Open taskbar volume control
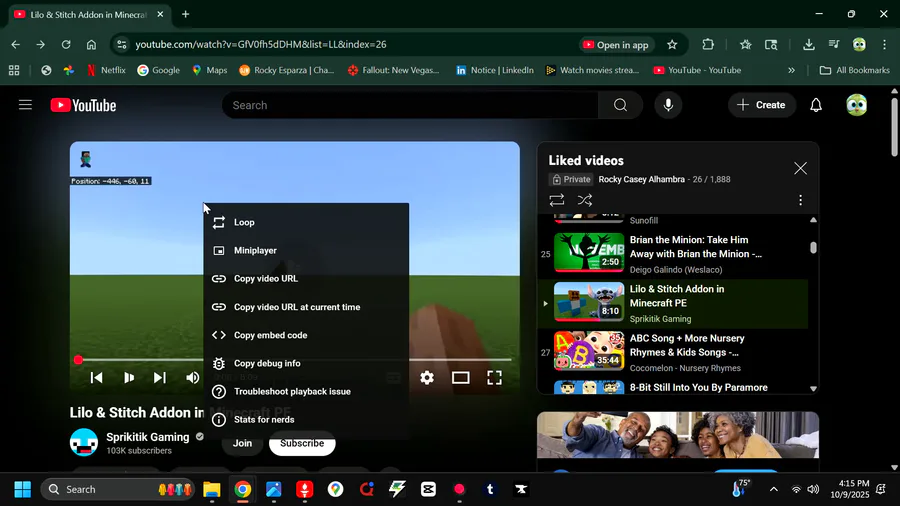The height and width of the screenshot is (506, 900). 813,489
